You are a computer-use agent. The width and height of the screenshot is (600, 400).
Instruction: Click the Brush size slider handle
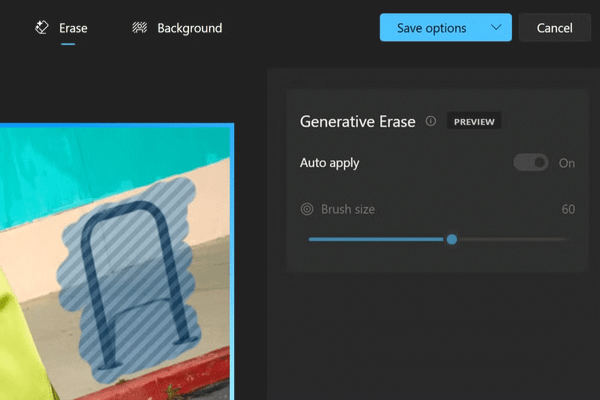tap(452, 239)
